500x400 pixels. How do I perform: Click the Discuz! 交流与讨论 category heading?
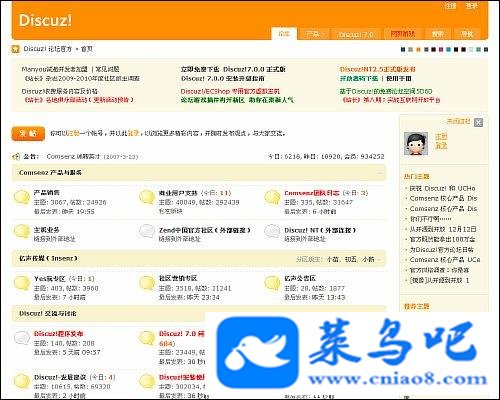[48, 314]
